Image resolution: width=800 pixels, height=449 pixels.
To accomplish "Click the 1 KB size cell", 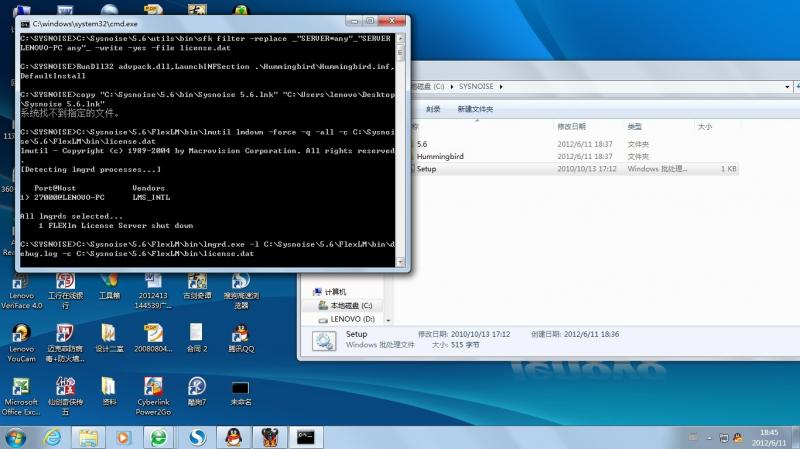I will (729, 169).
